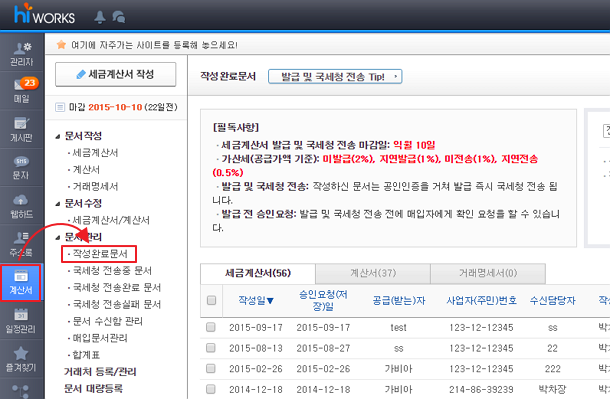Click supplier cell 'test'
The width and height of the screenshot is (610, 399).
pos(398,328)
